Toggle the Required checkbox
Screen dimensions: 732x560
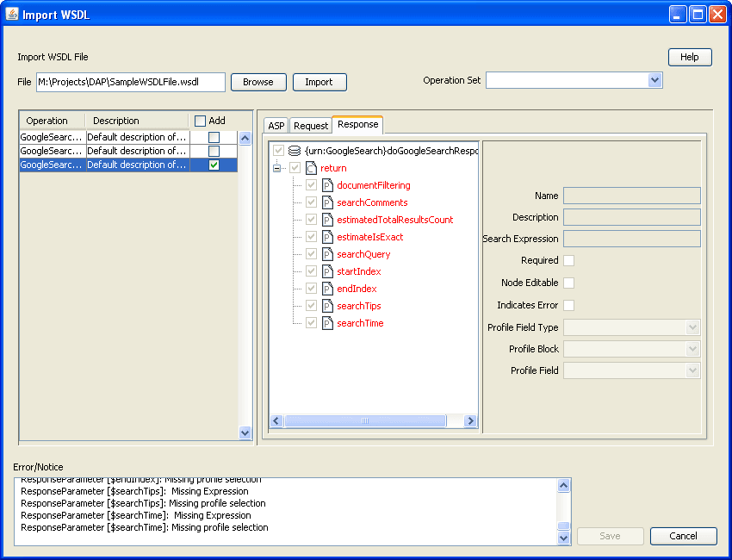(x=568, y=261)
